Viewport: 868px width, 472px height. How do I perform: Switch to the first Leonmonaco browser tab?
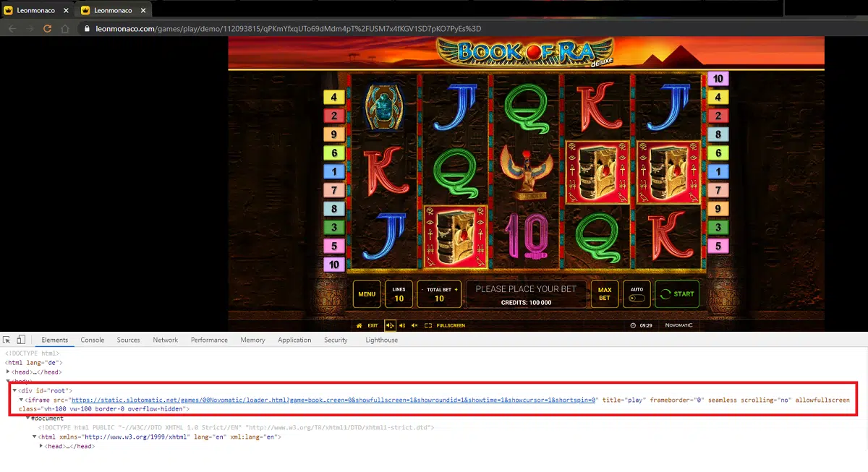pyautogui.click(x=36, y=10)
